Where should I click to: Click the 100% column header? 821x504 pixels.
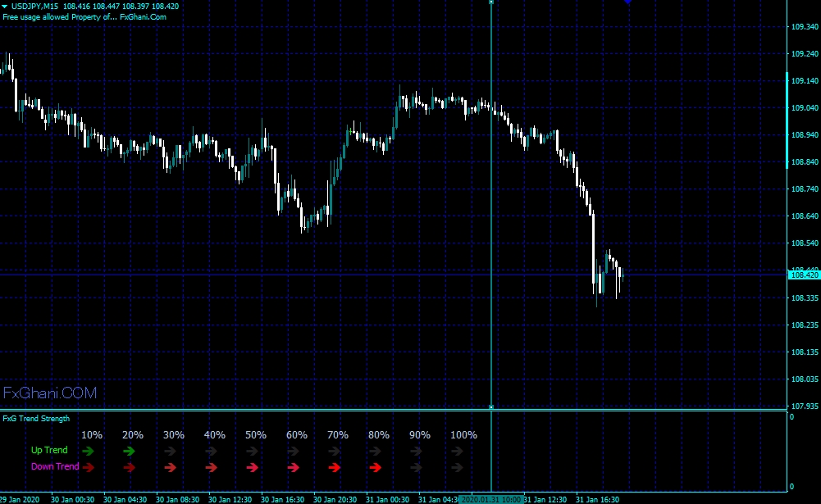tap(463, 435)
